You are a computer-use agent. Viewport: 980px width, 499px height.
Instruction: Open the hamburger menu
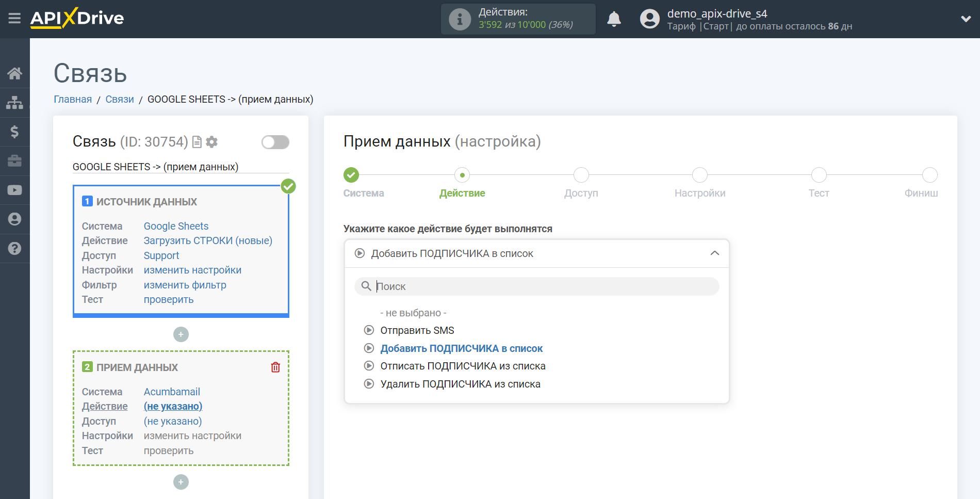pos(14,19)
